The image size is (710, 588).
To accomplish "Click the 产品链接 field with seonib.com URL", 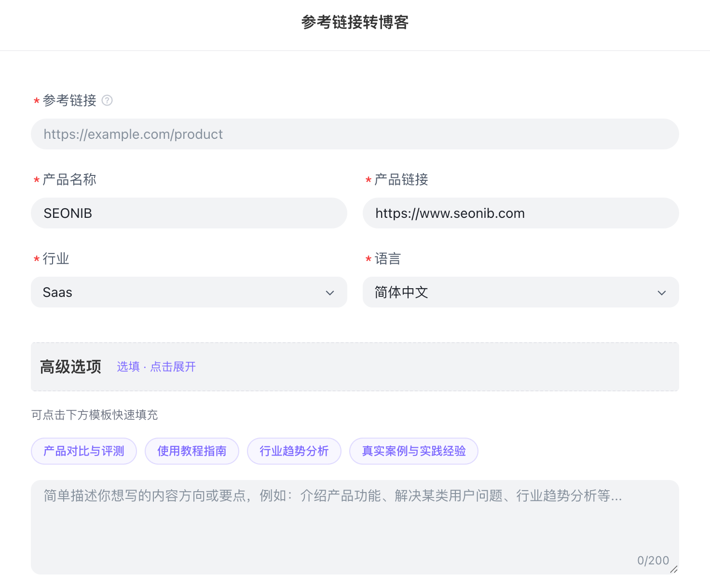I will point(520,213).
